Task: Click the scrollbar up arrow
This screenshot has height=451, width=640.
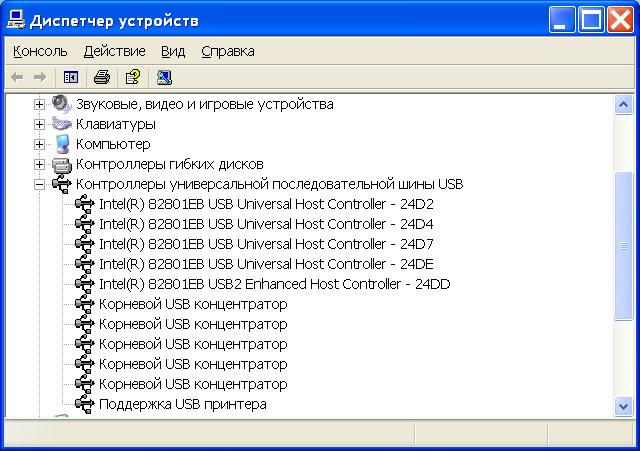Action: click(x=624, y=103)
